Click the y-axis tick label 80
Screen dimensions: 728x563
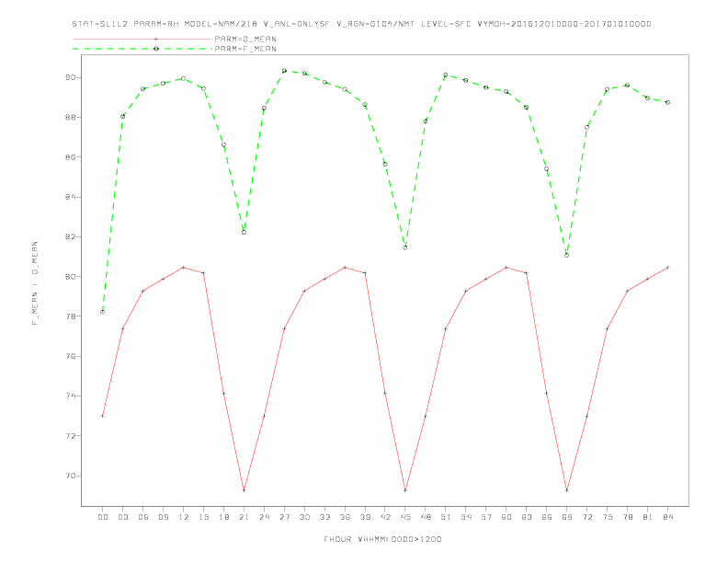pyautogui.click(x=71, y=277)
